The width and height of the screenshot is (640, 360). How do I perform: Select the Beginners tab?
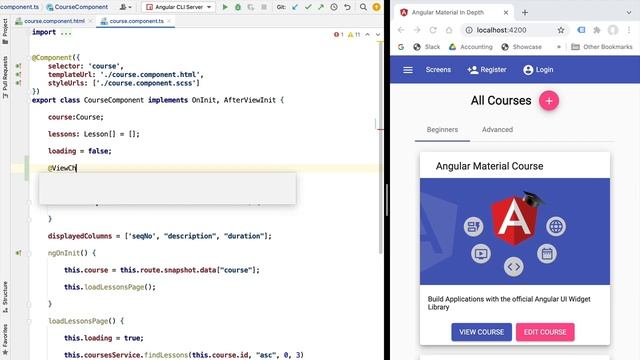click(x=442, y=129)
